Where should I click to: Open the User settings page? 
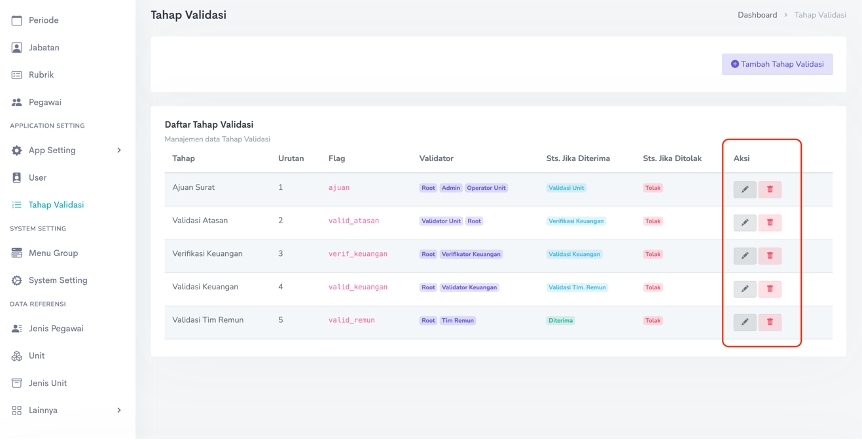click(x=38, y=177)
